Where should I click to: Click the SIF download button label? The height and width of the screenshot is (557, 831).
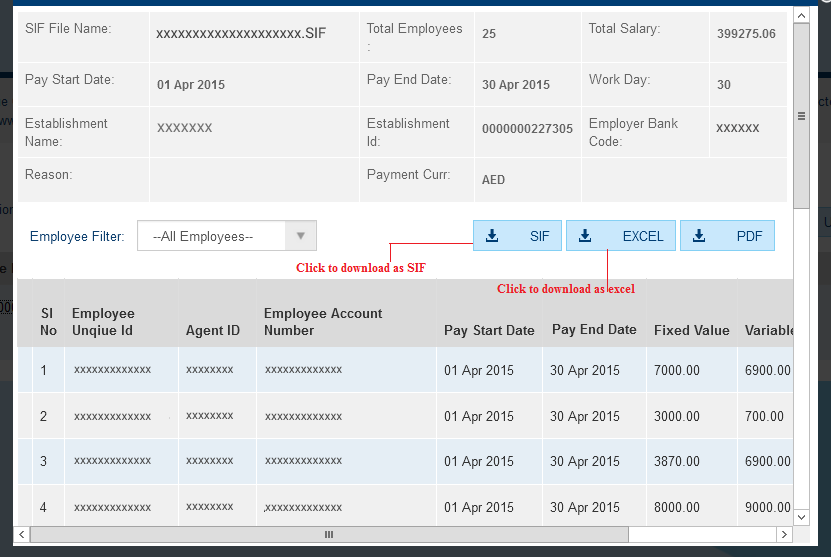click(539, 236)
